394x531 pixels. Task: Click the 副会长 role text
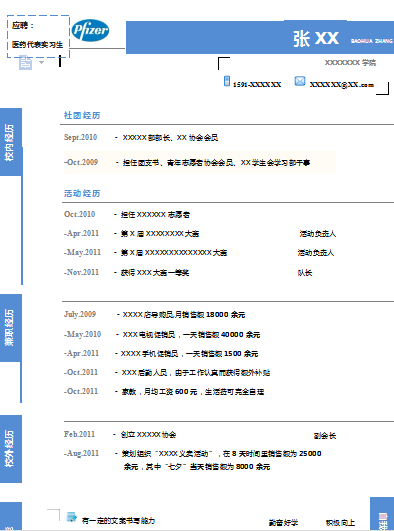325,436
